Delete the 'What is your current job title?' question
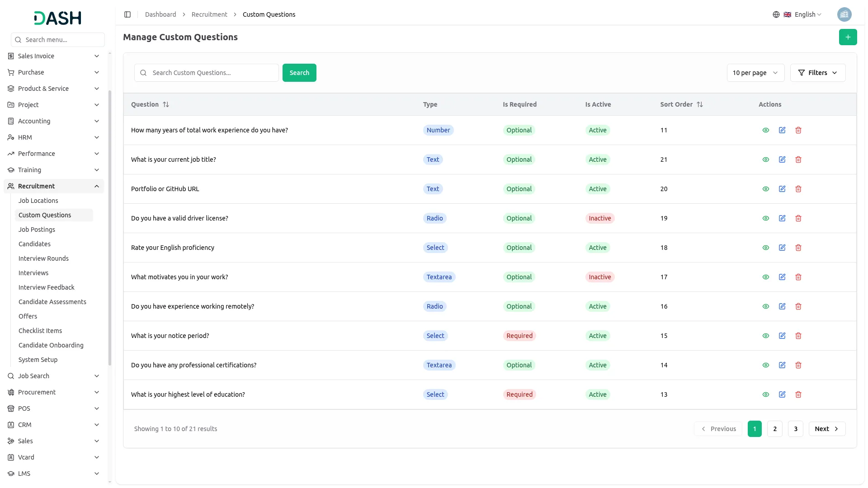This screenshot has width=868, height=488. pyautogui.click(x=798, y=160)
